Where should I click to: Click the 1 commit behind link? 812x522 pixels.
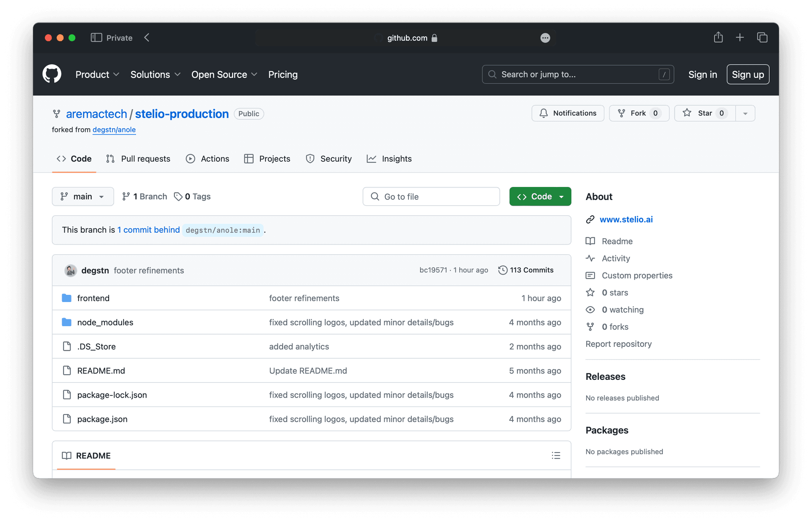point(148,230)
